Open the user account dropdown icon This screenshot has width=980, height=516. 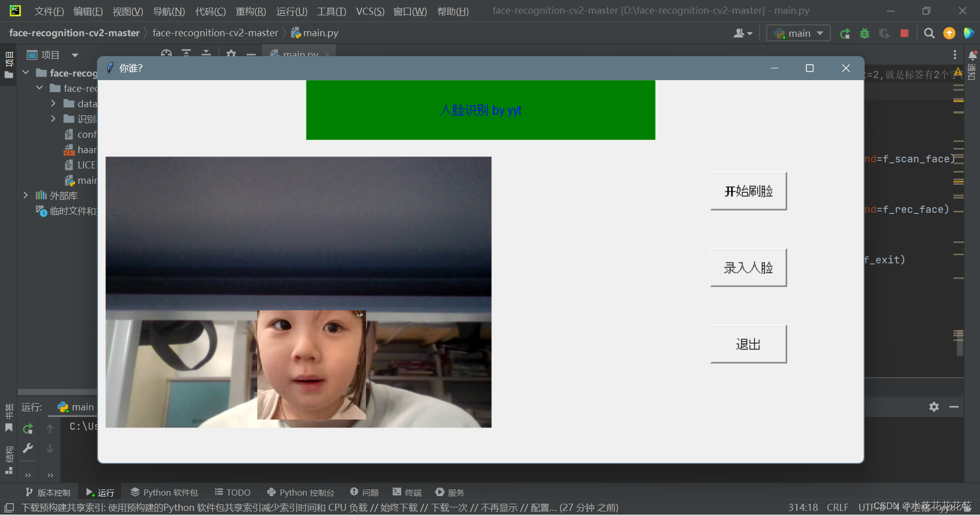tap(743, 33)
